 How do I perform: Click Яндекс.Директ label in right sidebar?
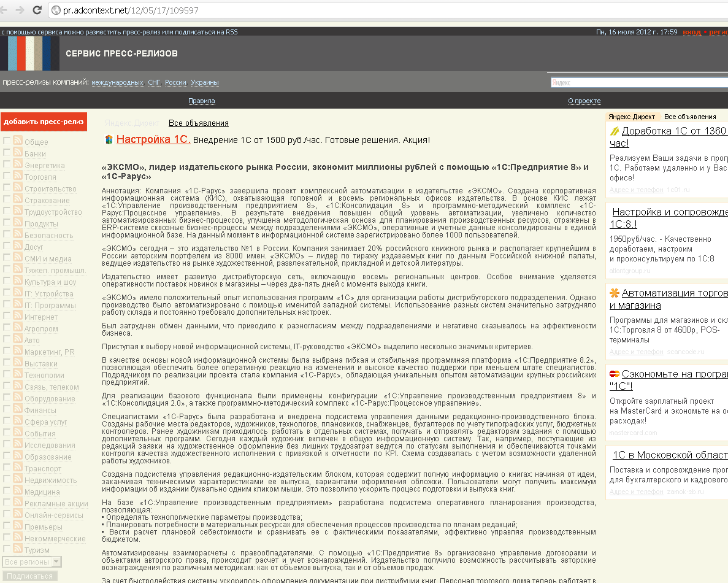pyautogui.click(x=632, y=117)
